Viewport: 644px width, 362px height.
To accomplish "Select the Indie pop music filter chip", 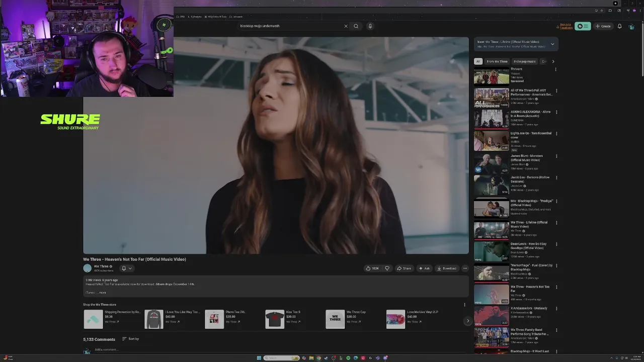I will pos(525,61).
